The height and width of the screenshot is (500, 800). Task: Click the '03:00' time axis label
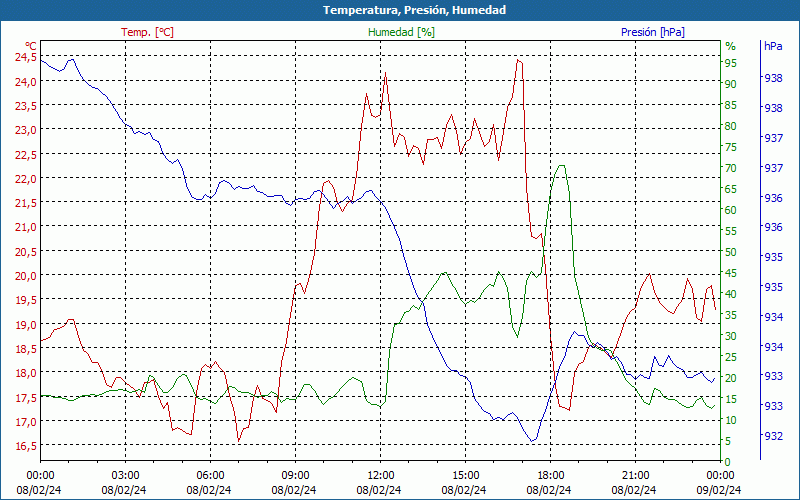click(126, 476)
